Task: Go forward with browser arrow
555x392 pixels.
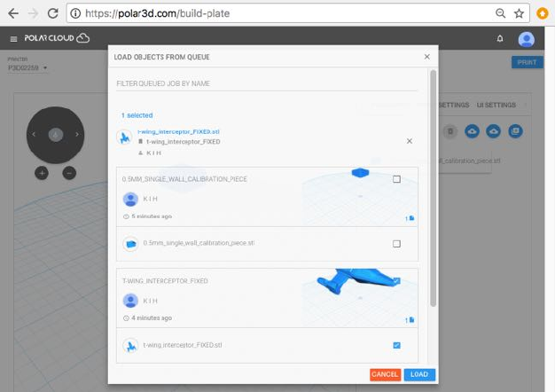Action: [33, 13]
